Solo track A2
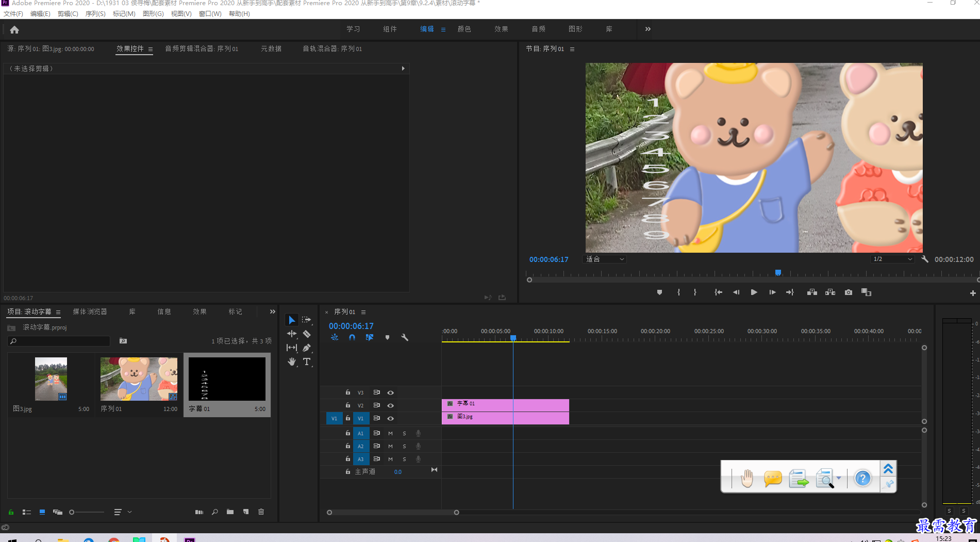This screenshot has height=542, width=980. [x=404, y=446]
